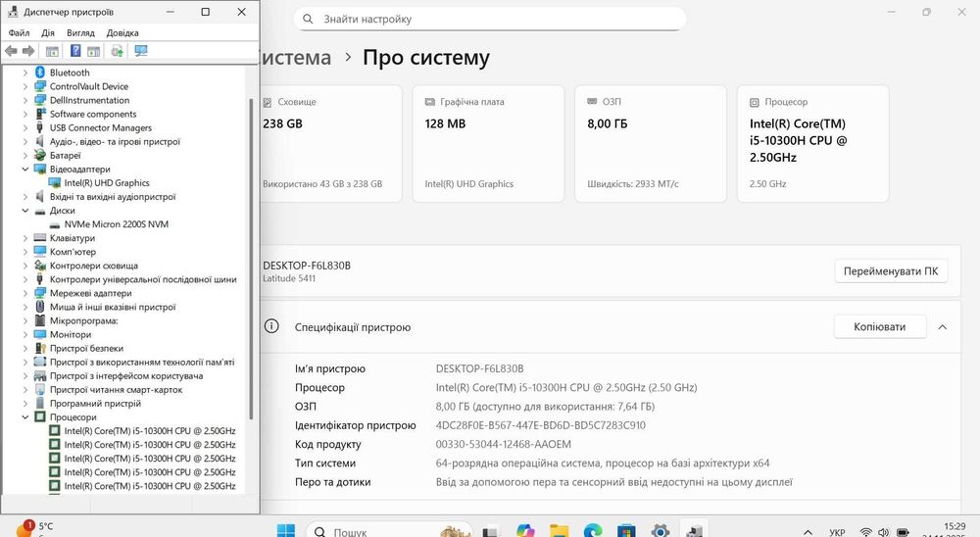Click the Update driver toolbar icon

117,51
